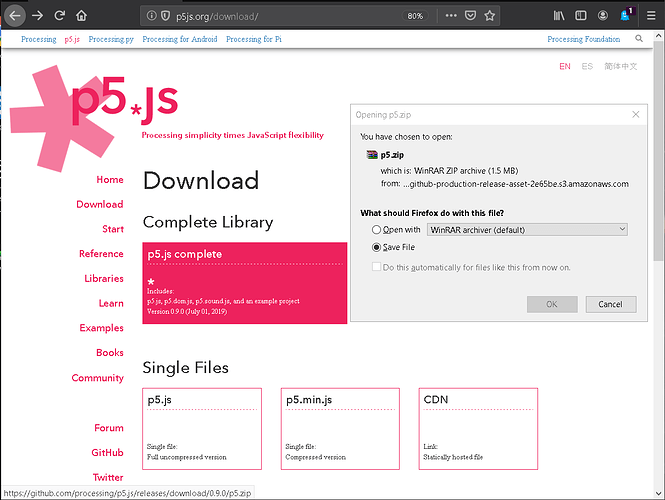Open Download in the sidebar menu
This screenshot has width=665, height=500.
coord(100,204)
